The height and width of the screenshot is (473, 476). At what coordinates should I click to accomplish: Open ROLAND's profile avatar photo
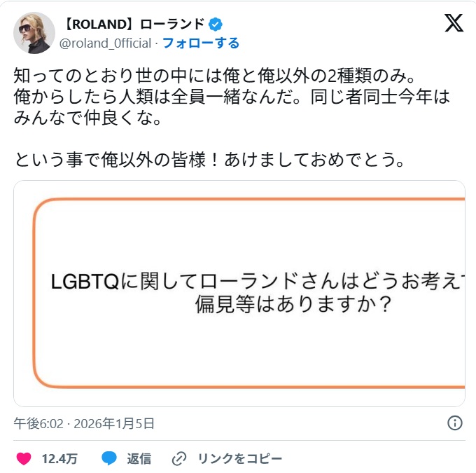tap(34, 33)
